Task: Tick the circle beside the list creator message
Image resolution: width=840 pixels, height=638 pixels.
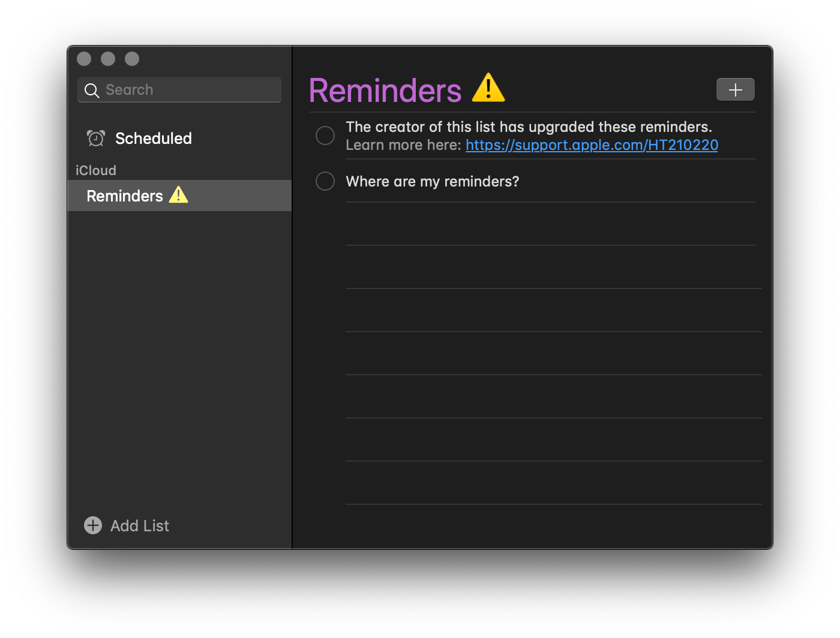Action: click(325, 136)
